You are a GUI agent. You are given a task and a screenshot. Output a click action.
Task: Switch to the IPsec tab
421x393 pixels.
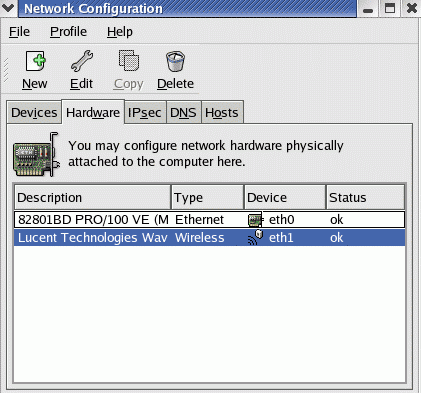coord(145,113)
